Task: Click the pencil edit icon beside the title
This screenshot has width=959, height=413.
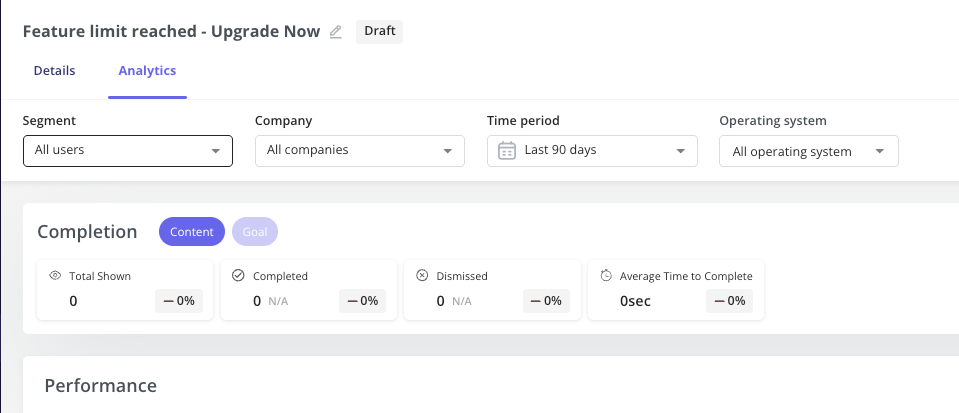Action: coord(335,32)
